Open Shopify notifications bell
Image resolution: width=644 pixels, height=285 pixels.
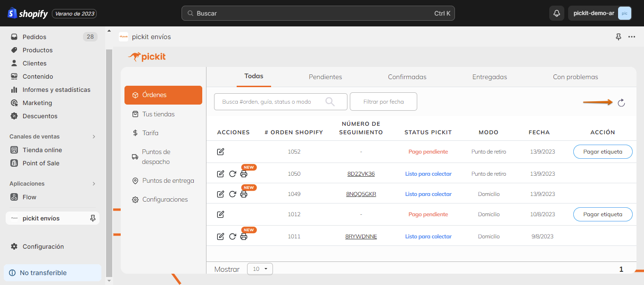coord(556,13)
